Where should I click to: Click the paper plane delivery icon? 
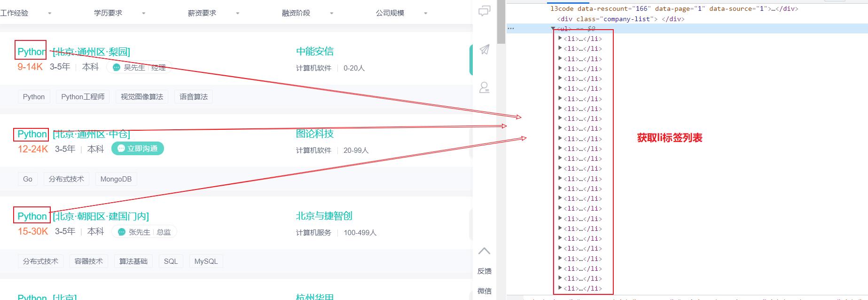point(485,49)
